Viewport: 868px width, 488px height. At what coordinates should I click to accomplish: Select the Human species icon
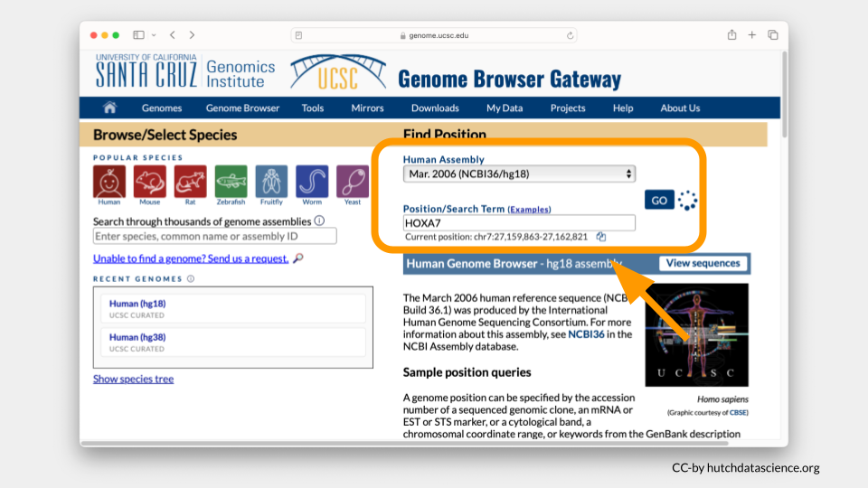(x=109, y=182)
